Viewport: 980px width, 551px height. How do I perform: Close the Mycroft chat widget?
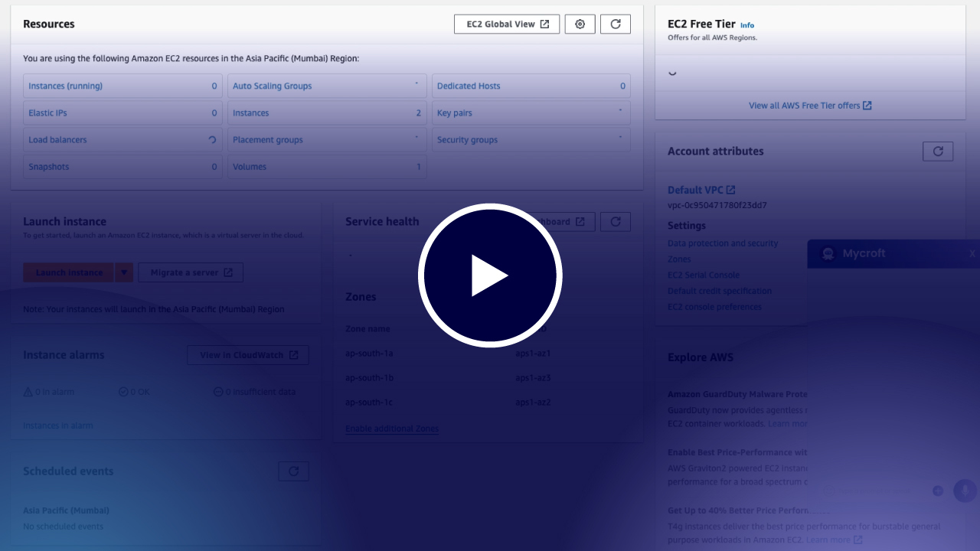972,253
